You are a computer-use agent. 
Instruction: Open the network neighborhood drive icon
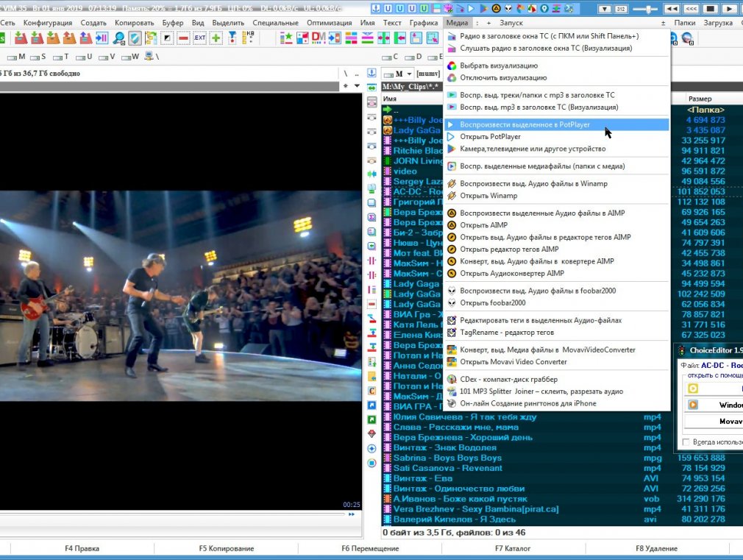[x=150, y=57]
